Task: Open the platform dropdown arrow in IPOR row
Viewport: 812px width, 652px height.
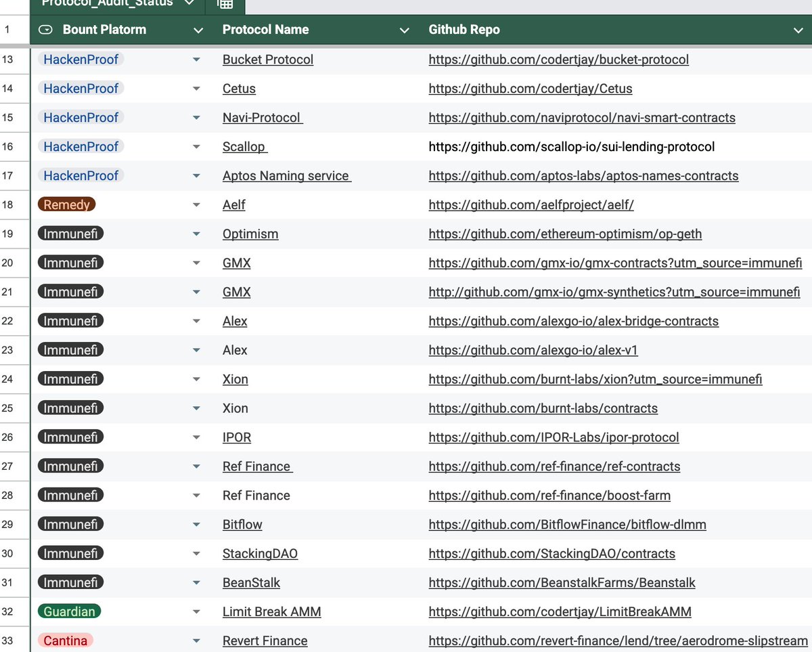Action: pyautogui.click(x=196, y=438)
